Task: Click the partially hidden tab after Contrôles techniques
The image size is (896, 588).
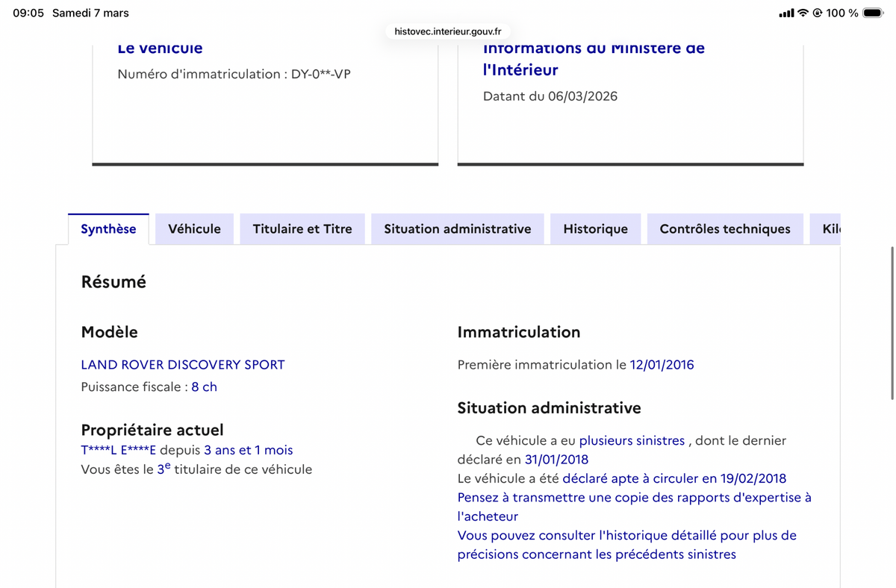Action: point(825,229)
